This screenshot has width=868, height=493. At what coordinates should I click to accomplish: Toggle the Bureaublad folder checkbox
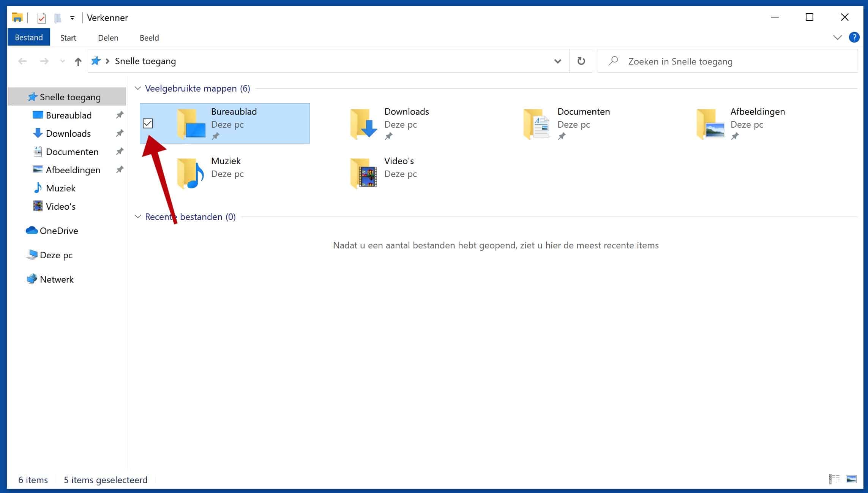click(147, 123)
